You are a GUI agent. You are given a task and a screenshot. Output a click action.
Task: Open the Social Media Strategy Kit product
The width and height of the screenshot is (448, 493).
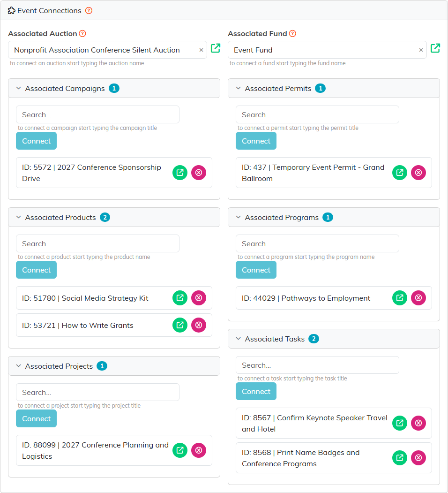click(x=180, y=298)
